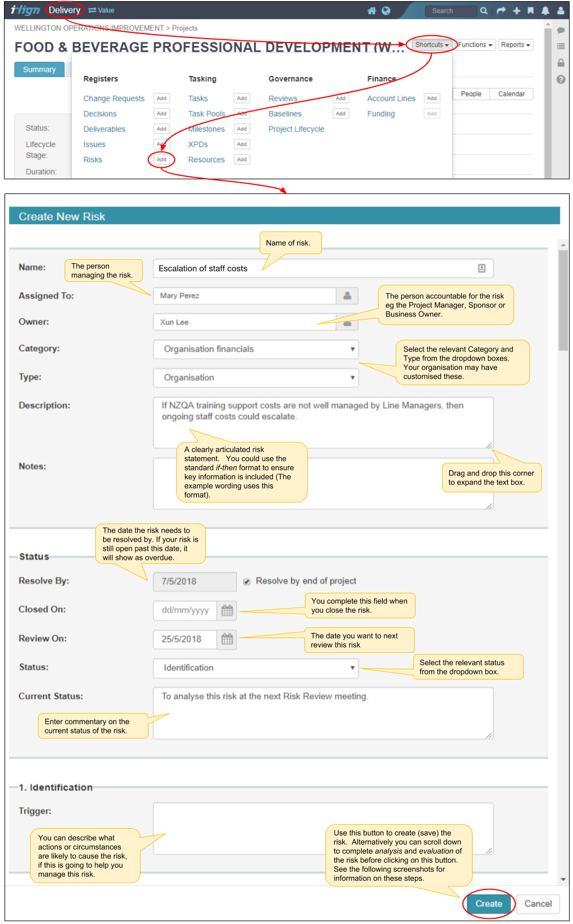Open the globe icon in top bar
The height and width of the screenshot is (924, 573).
[x=386, y=11]
